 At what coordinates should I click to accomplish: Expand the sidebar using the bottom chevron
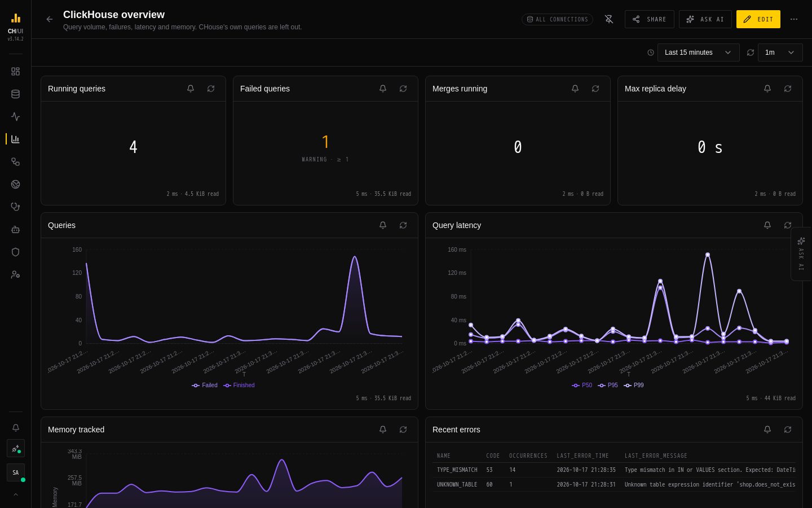pyautogui.click(x=15, y=494)
